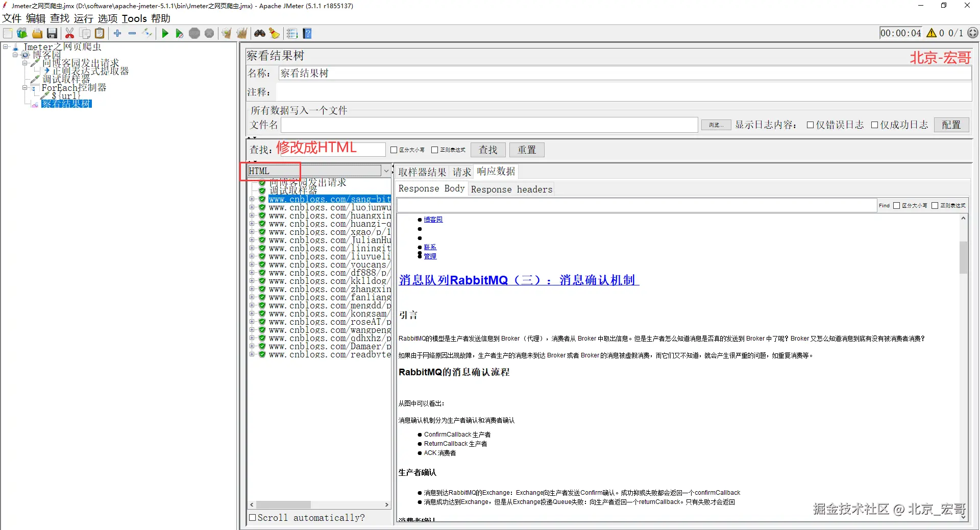Enable 区分大小写 checkbox beside 查找 field

394,150
